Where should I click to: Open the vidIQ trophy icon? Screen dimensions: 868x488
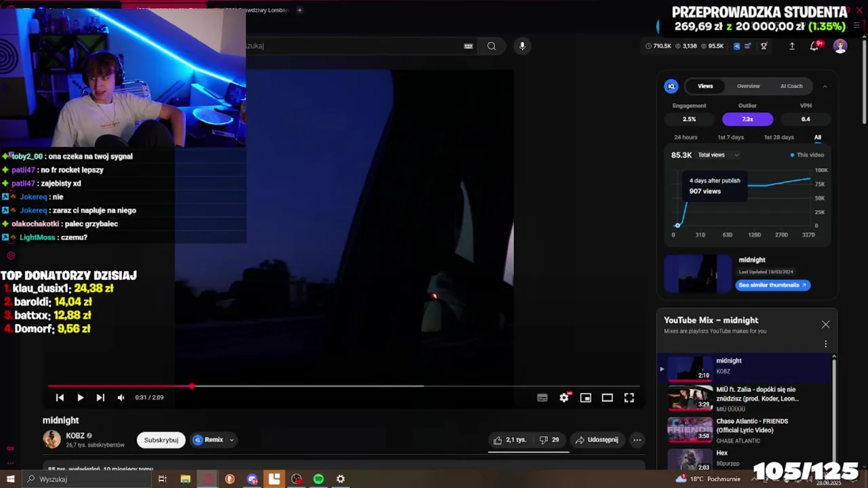[764, 46]
